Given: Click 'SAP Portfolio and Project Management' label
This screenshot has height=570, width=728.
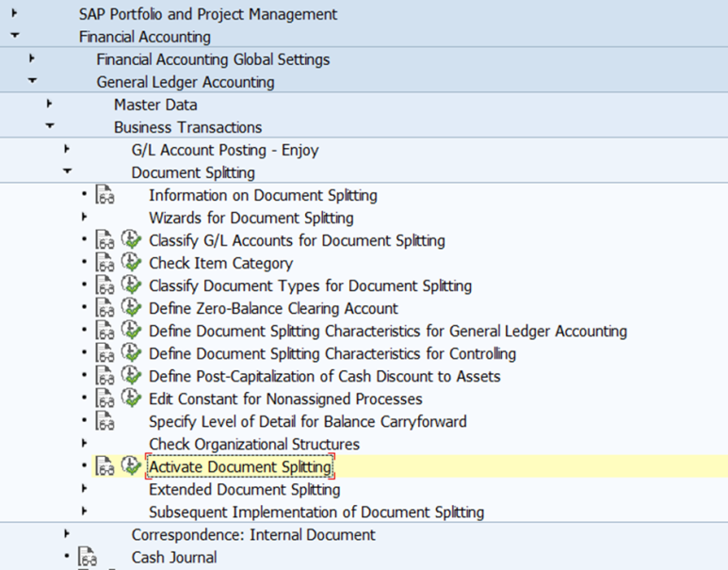Looking at the screenshot, I should 208,14.
